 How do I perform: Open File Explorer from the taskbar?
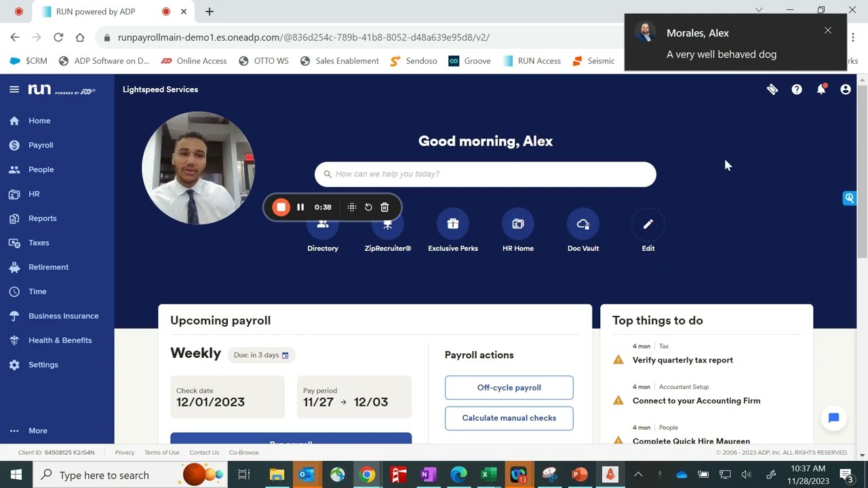pyautogui.click(x=277, y=474)
